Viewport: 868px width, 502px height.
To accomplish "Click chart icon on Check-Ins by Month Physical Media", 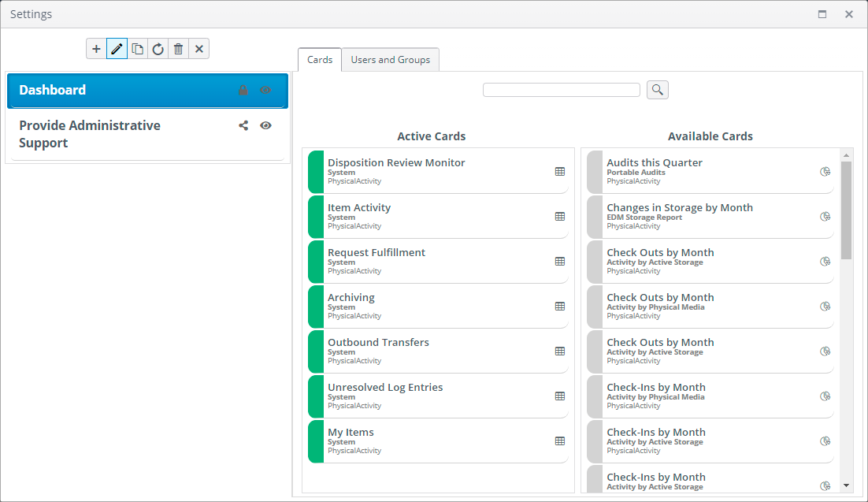I will (825, 396).
